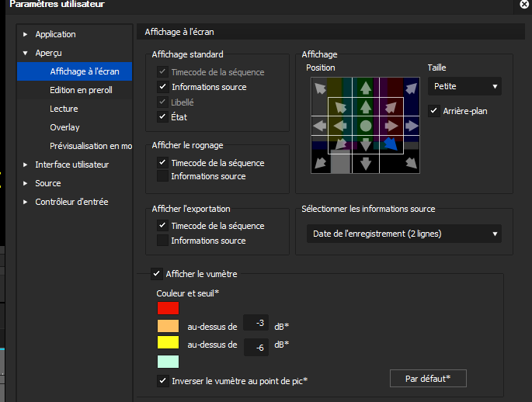532x402 pixels.
Task: Disable the Afficher le vumètre checkbox
Action: [x=156, y=274]
